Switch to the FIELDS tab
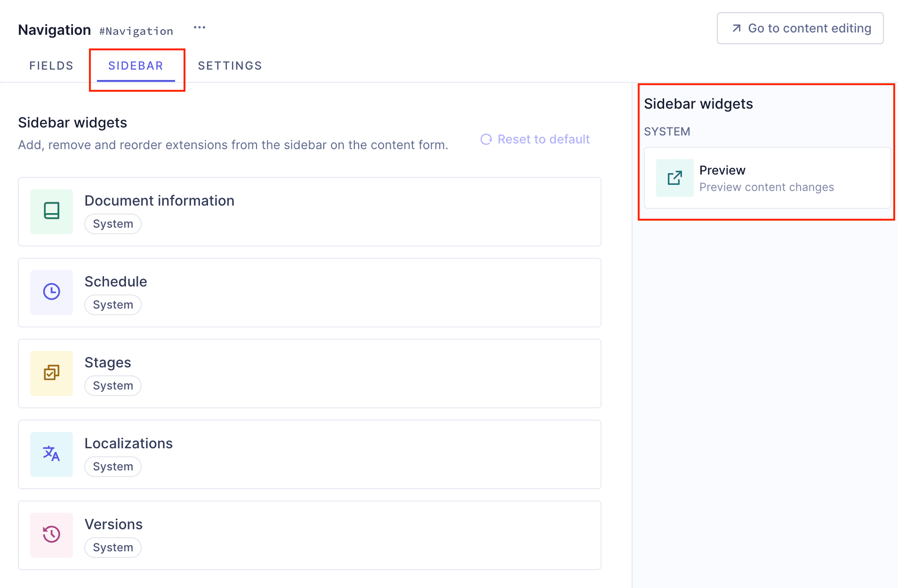This screenshot has height=588, width=898. tap(51, 65)
